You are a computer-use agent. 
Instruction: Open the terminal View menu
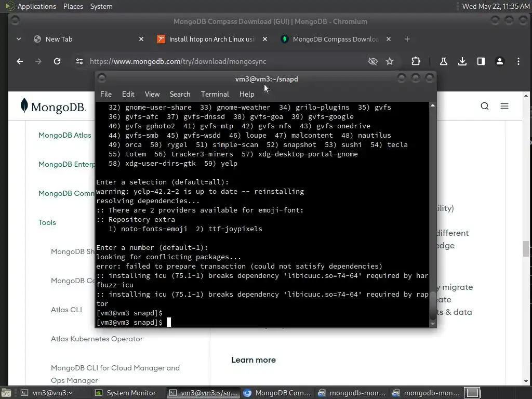(x=152, y=94)
